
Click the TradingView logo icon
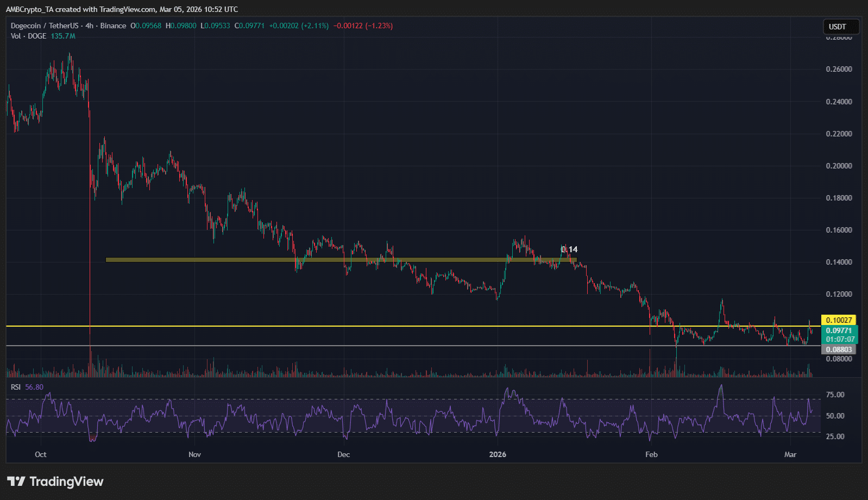(x=16, y=482)
